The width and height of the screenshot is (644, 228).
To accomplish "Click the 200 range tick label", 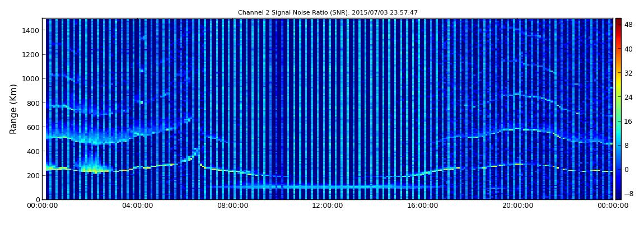I will tap(33, 176).
